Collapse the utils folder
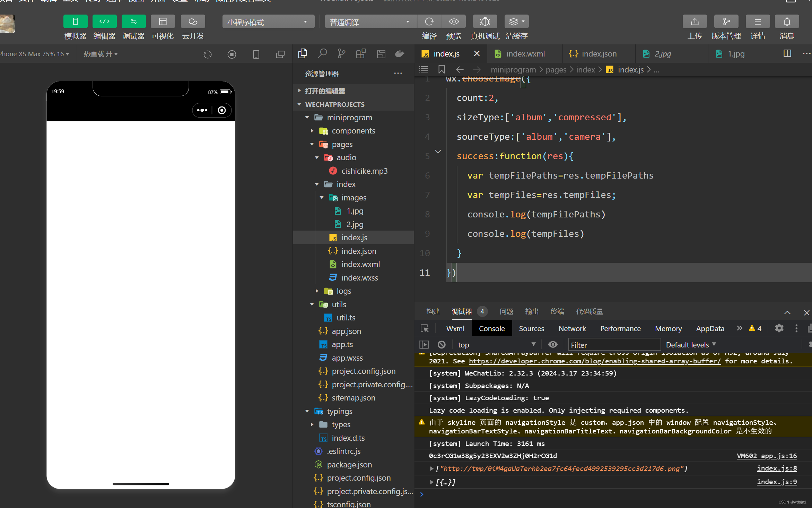Image resolution: width=812 pixels, height=508 pixels. click(312, 304)
